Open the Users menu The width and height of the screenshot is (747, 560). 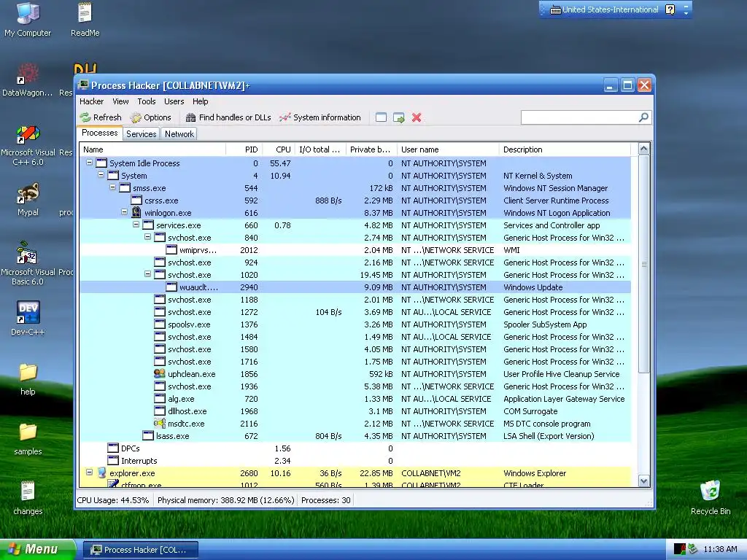coord(174,101)
